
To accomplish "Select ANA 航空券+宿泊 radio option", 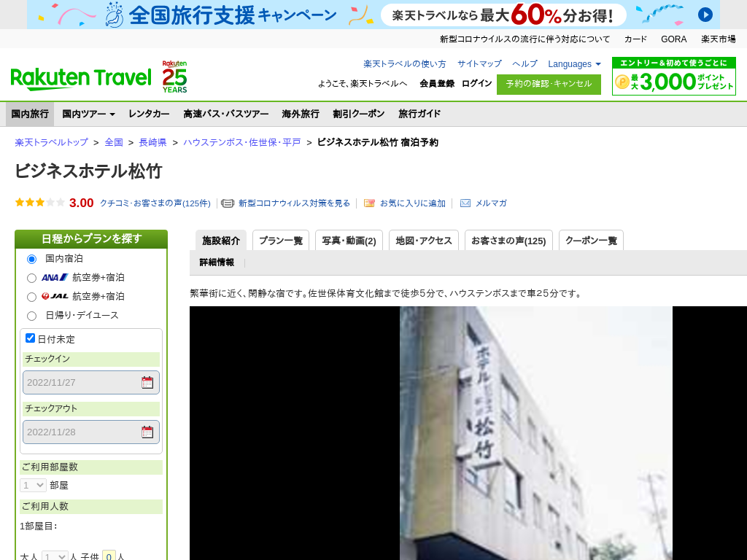I will (31, 278).
